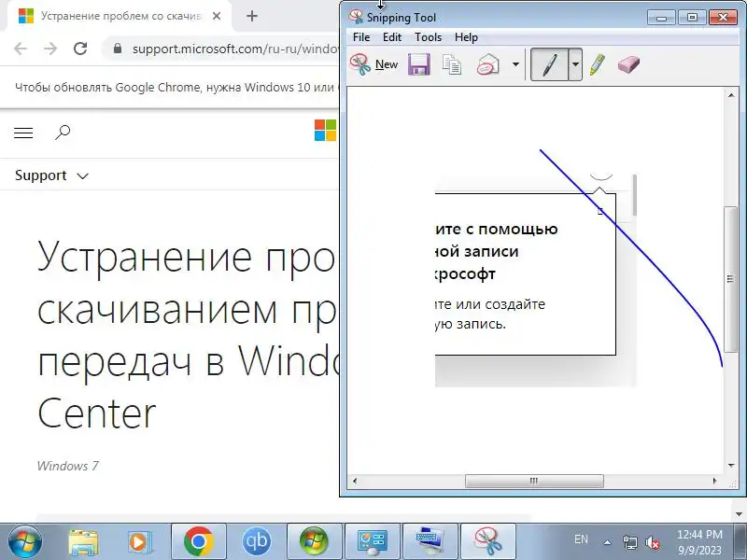Minimize the Snipping Tool window
The width and height of the screenshot is (747, 560).
click(x=661, y=18)
